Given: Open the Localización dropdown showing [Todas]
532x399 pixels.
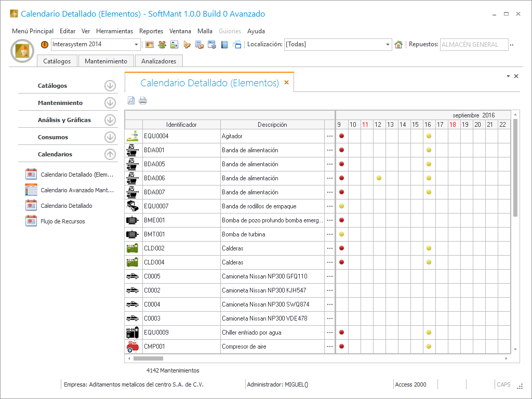Looking at the screenshot, I should tap(388, 45).
